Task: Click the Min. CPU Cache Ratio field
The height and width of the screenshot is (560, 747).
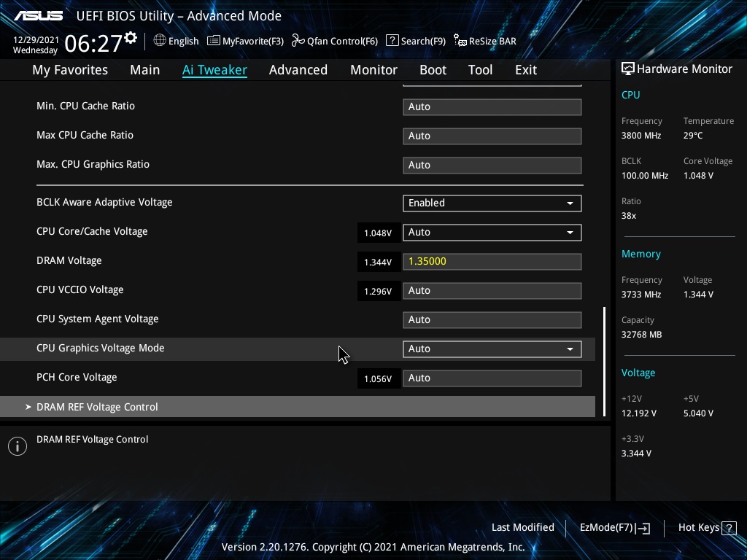Action: coord(492,106)
